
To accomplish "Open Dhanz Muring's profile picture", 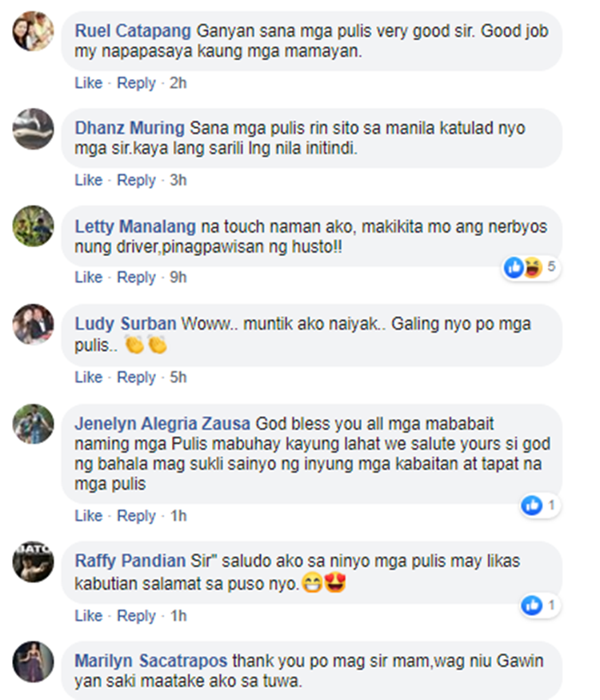I will pyautogui.click(x=33, y=129).
